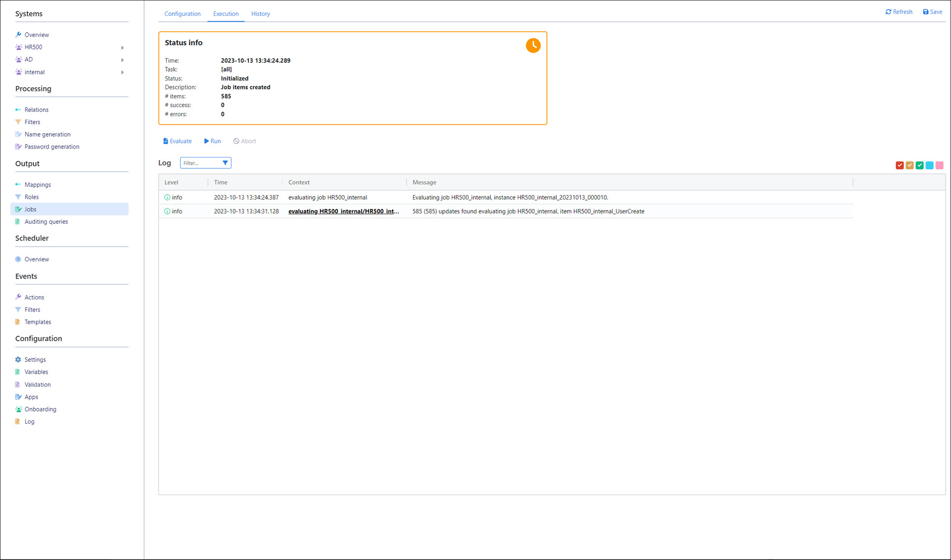Click the Save disk icon
951x560 pixels.
925,12
